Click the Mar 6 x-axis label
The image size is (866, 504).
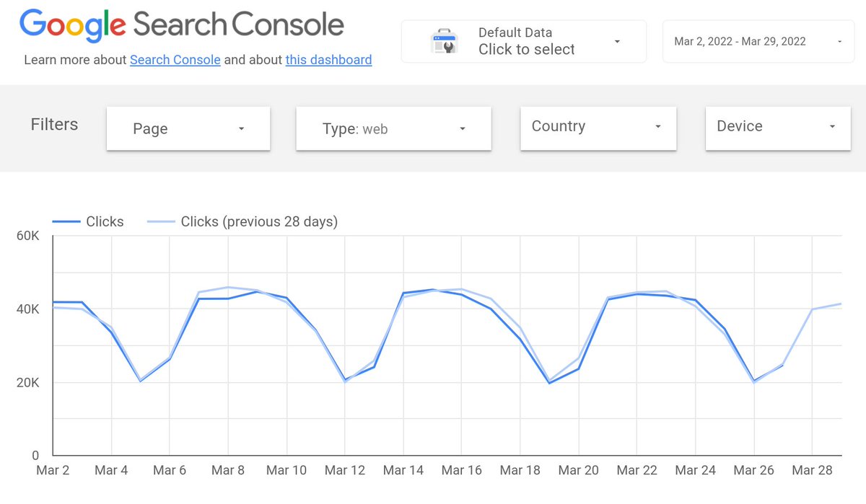pos(170,470)
